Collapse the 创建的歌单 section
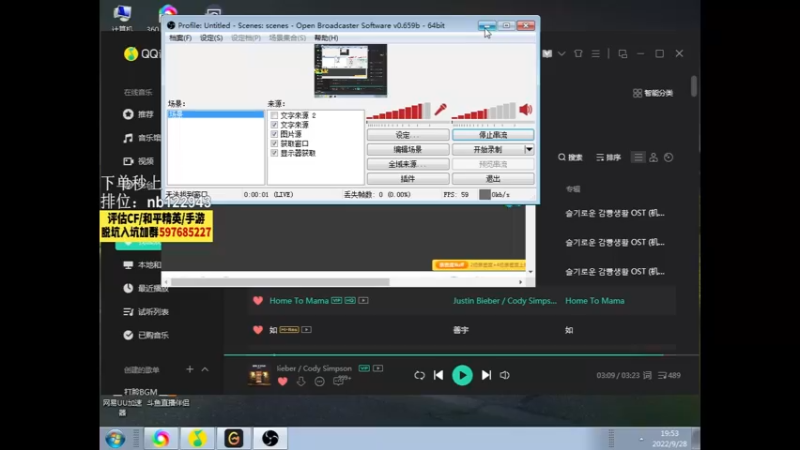 pos(205,369)
